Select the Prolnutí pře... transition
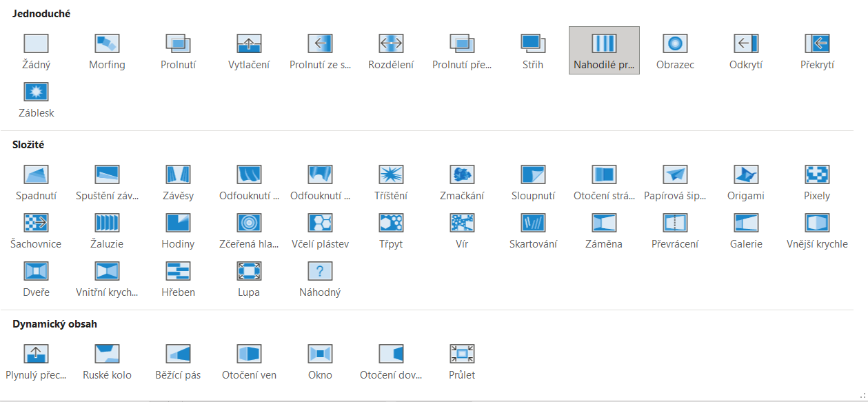This screenshot has height=402, width=868. point(462,50)
